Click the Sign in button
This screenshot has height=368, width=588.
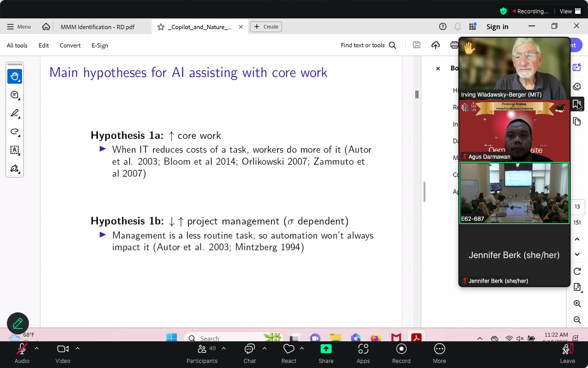point(497,27)
